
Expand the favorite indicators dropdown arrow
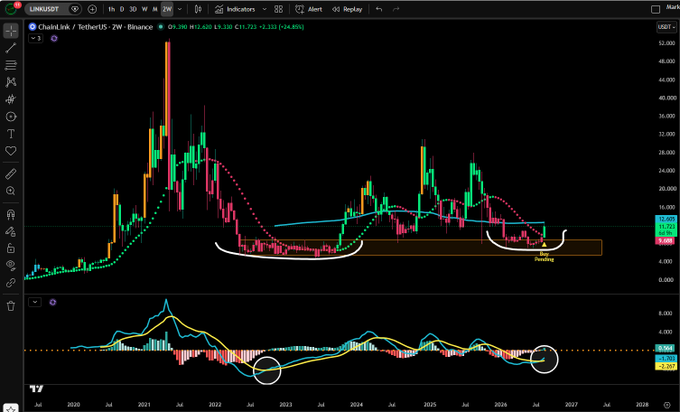[265, 9]
